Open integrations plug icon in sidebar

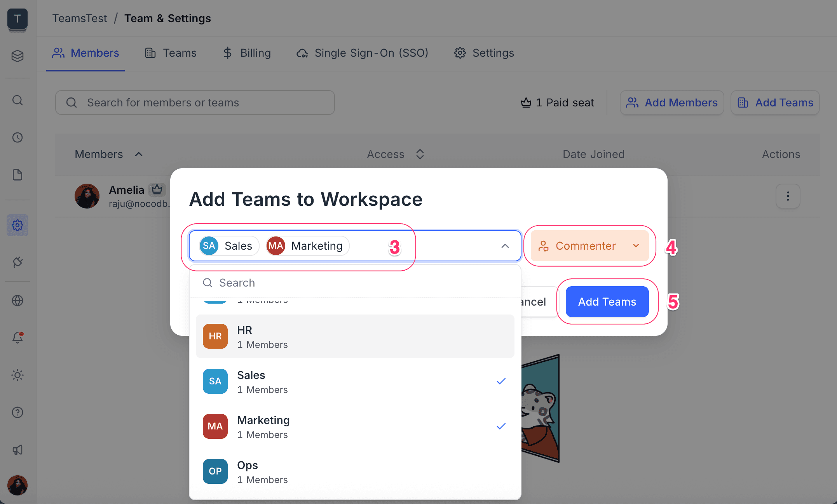[17, 262]
